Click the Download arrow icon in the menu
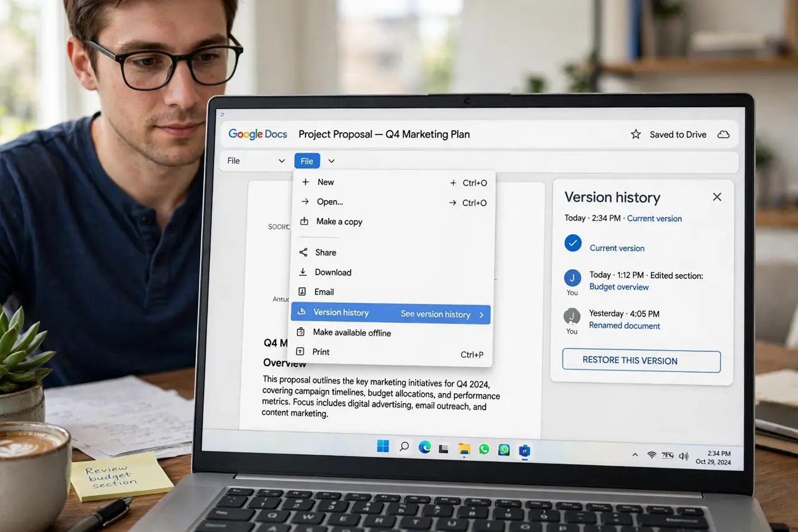 point(304,272)
